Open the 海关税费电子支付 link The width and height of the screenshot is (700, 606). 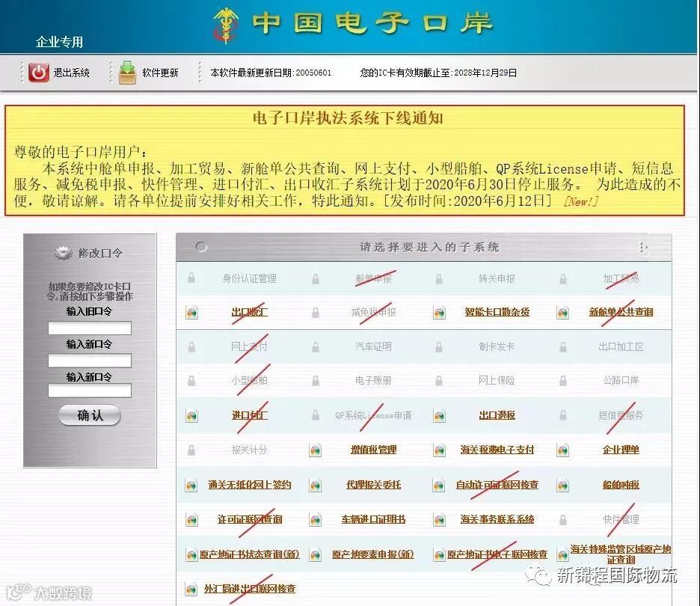[x=497, y=450]
